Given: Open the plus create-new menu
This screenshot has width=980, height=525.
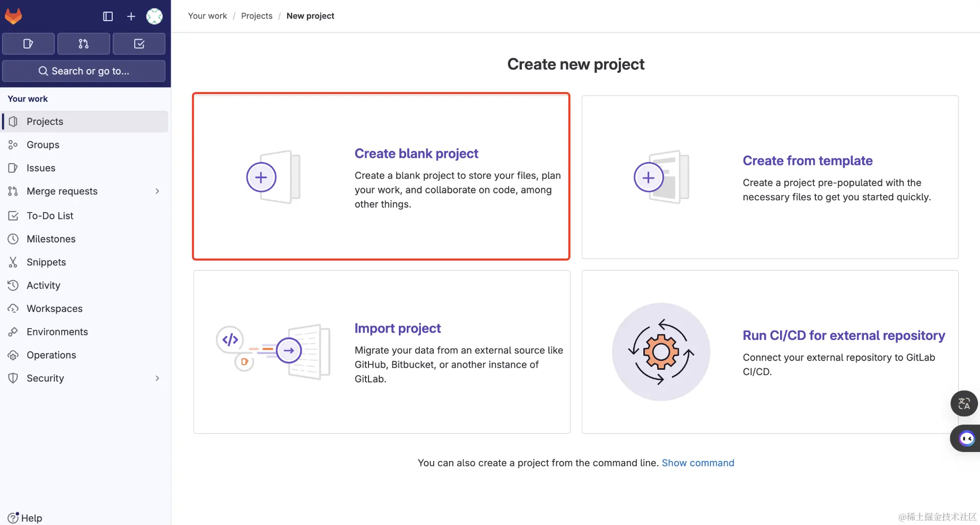Looking at the screenshot, I should 131,16.
